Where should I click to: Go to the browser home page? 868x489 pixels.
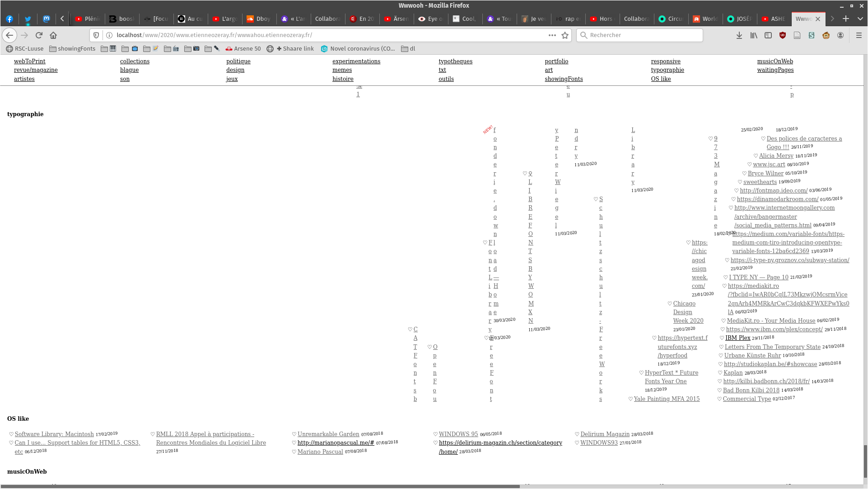click(x=53, y=35)
